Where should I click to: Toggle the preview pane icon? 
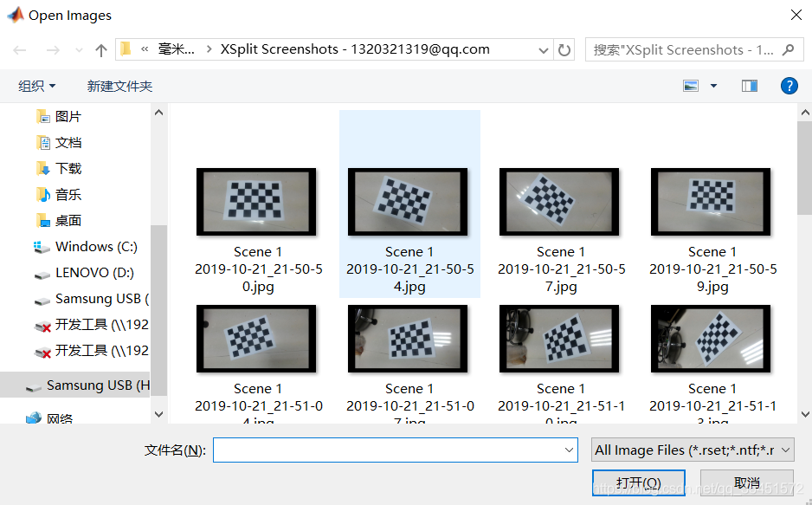click(750, 86)
